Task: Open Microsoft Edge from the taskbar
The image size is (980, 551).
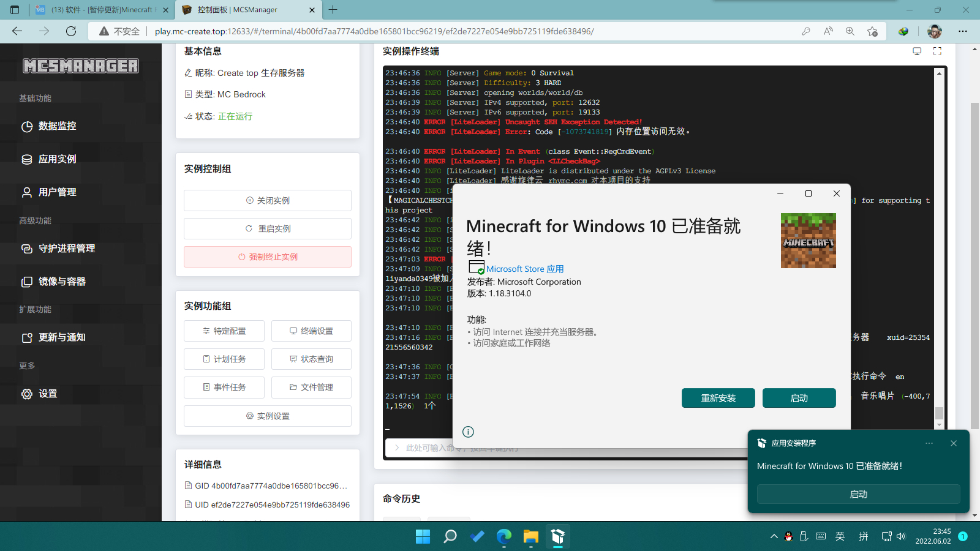Action: click(x=504, y=537)
